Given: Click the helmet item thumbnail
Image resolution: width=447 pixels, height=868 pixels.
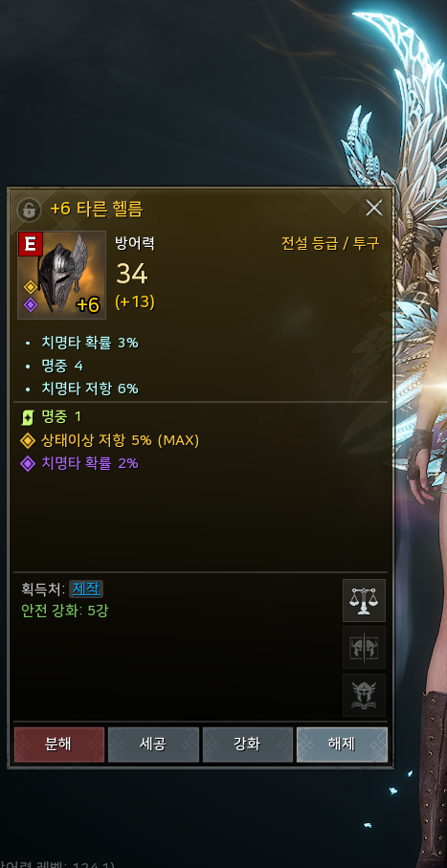Looking at the screenshot, I should 61,275.
